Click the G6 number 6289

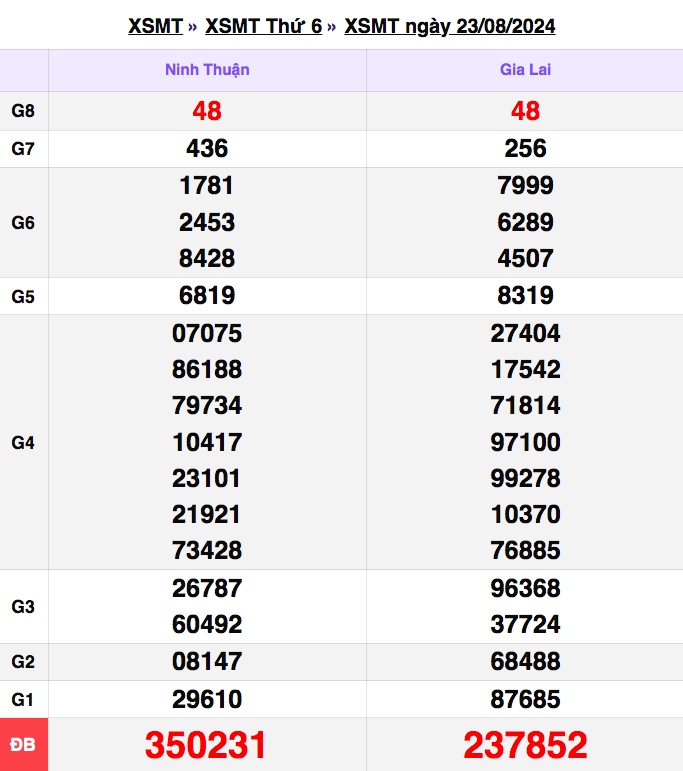coord(525,222)
